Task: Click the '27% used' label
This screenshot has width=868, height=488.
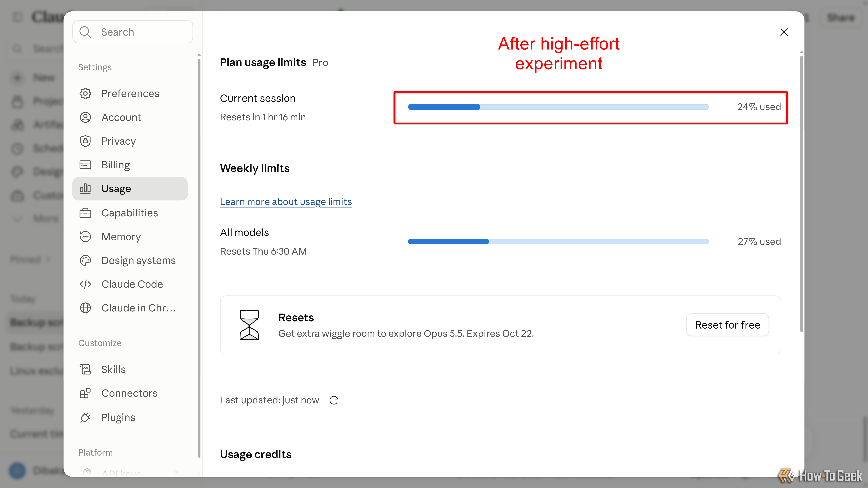Action: pos(759,241)
